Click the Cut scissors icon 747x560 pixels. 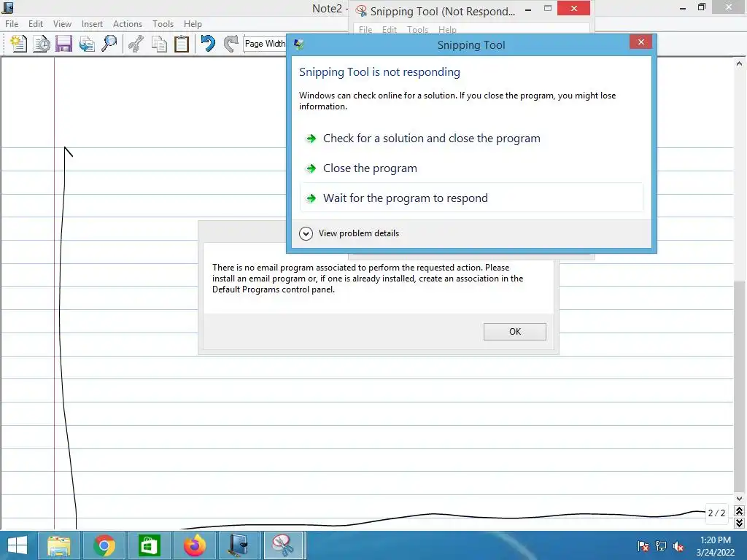click(136, 44)
